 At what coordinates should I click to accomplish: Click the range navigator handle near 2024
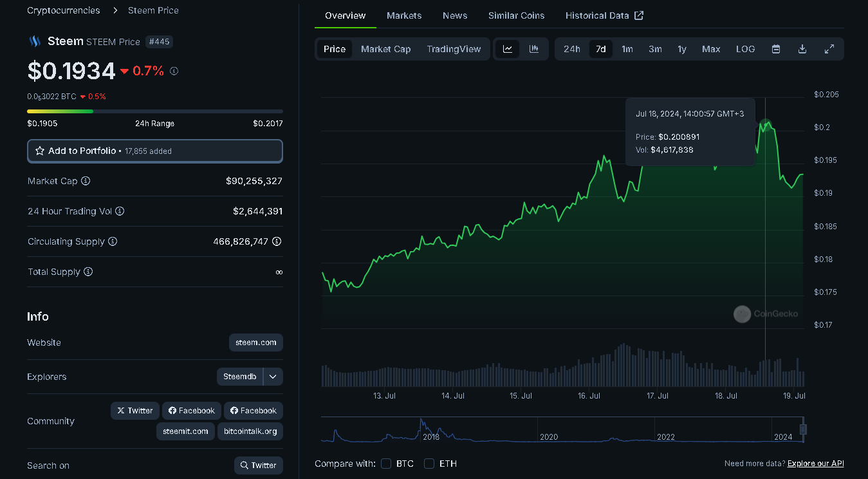pyautogui.click(x=803, y=429)
